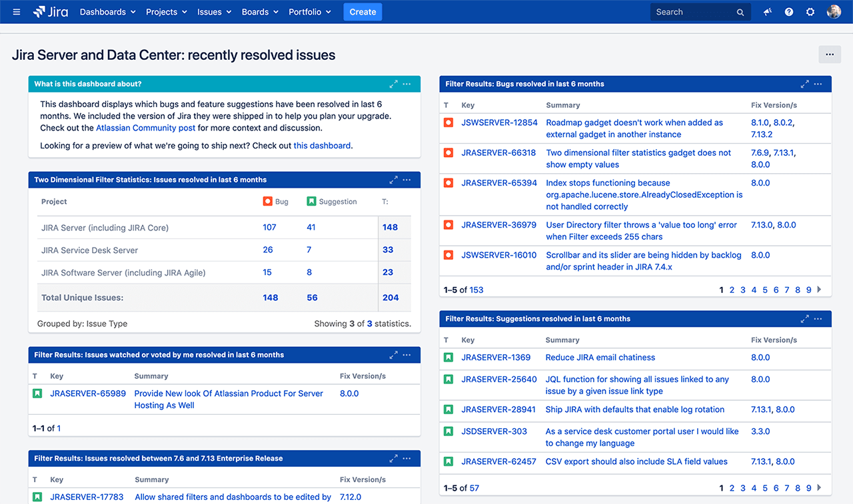Screen dimensions: 853x504
Task: Open options for 'Issues watched or voted by me' gadget
Action: (x=407, y=355)
